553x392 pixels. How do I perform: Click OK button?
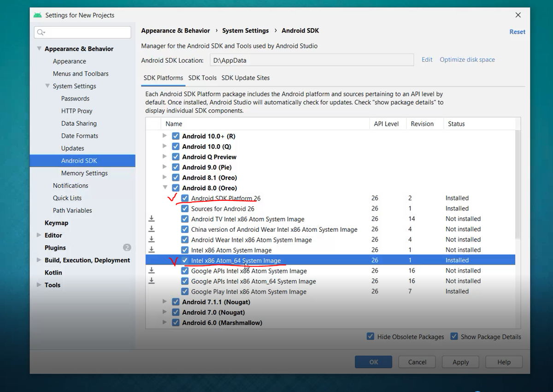pyautogui.click(x=374, y=362)
